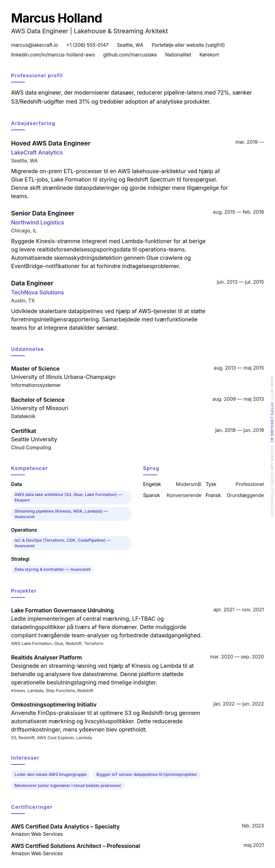The image size is (275, 868).
Task: Click the Leder den lokale AWS brugergruppe tag
Action: click(x=51, y=774)
